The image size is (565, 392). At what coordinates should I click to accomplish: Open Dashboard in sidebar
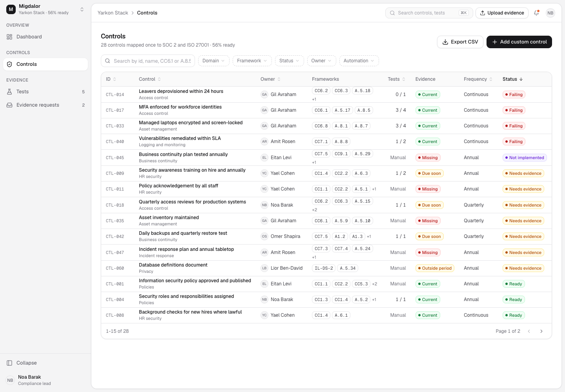pyautogui.click(x=46, y=37)
